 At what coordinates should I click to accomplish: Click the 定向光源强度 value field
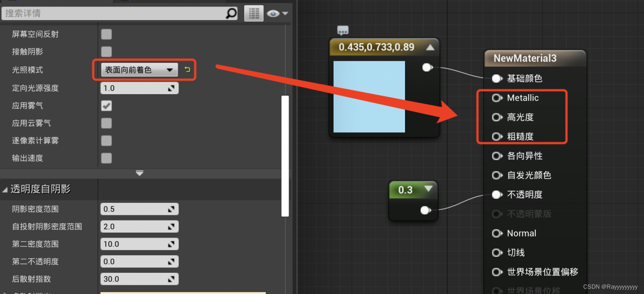(139, 88)
